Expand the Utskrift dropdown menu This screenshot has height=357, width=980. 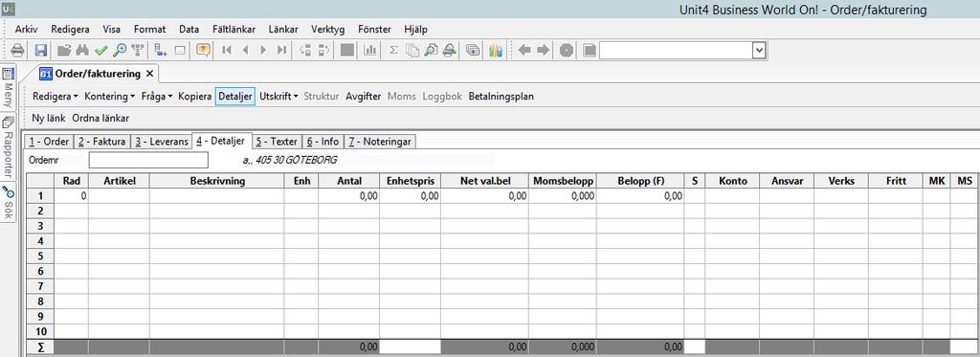pyautogui.click(x=278, y=97)
